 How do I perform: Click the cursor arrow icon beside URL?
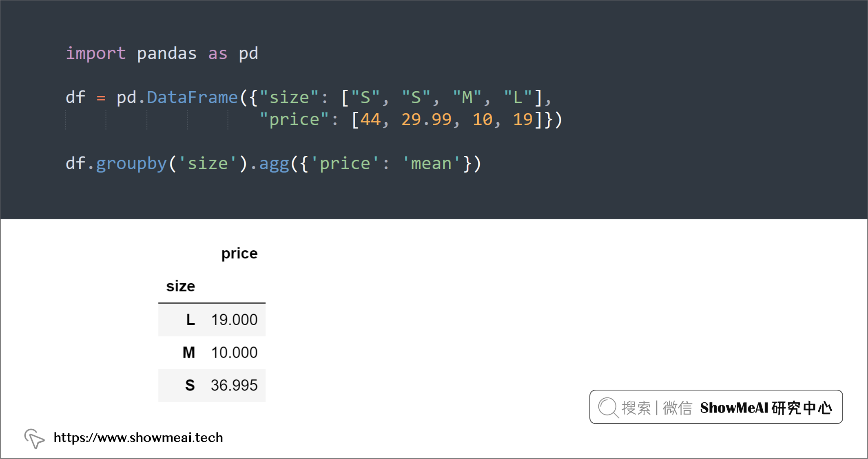(34, 439)
